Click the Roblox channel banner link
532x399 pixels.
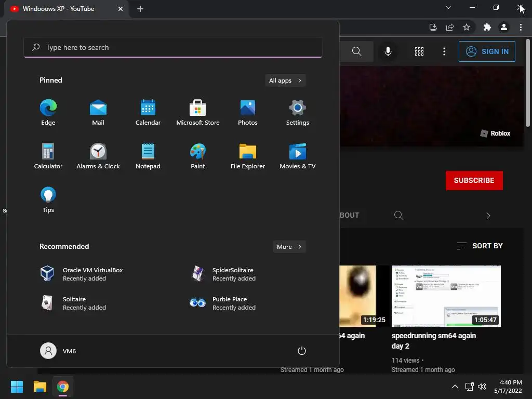[495, 134]
